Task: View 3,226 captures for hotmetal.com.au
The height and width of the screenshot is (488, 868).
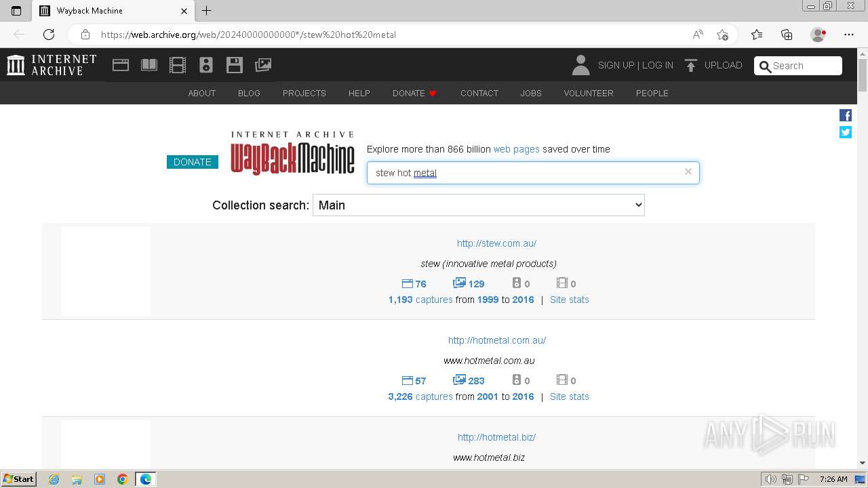Action: click(420, 396)
